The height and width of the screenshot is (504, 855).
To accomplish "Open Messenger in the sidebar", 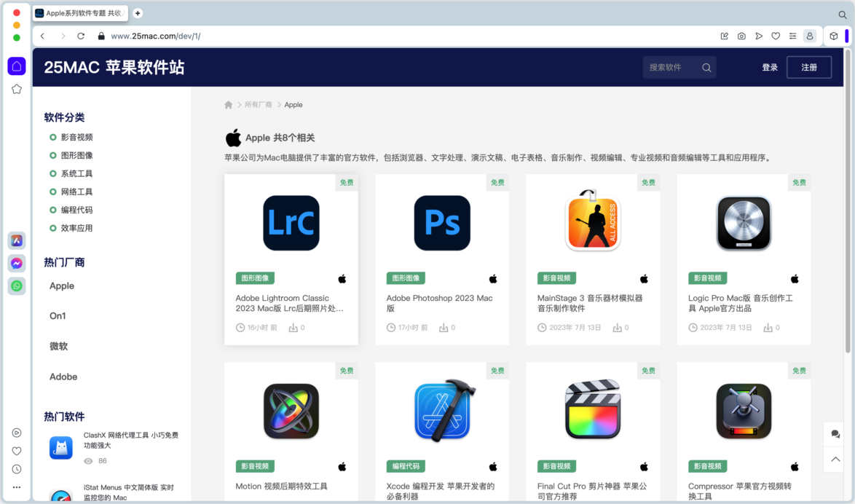I will pyautogui.click(x=17, y=264).
